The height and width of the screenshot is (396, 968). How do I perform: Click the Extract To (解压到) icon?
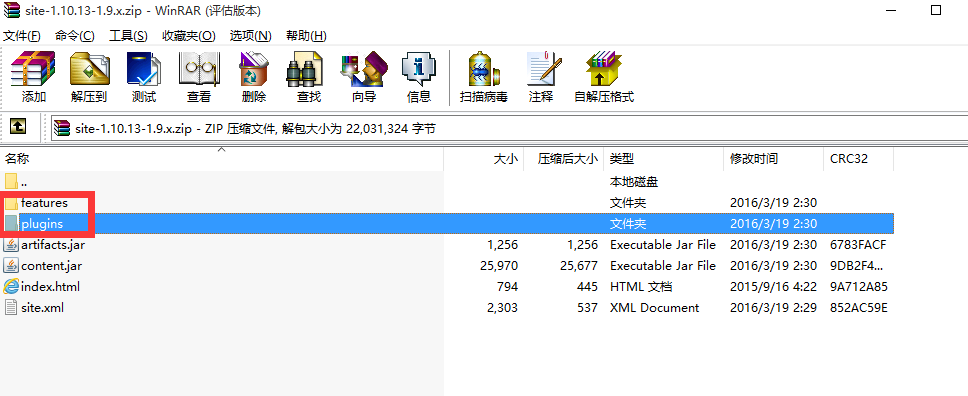[89, 68]
